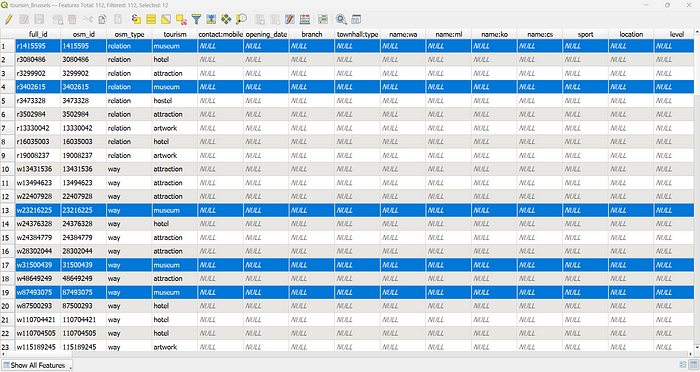Viewport: 700px width, 372px height.
Task: Select row number 13 header
Action: (x=8, y=210)
